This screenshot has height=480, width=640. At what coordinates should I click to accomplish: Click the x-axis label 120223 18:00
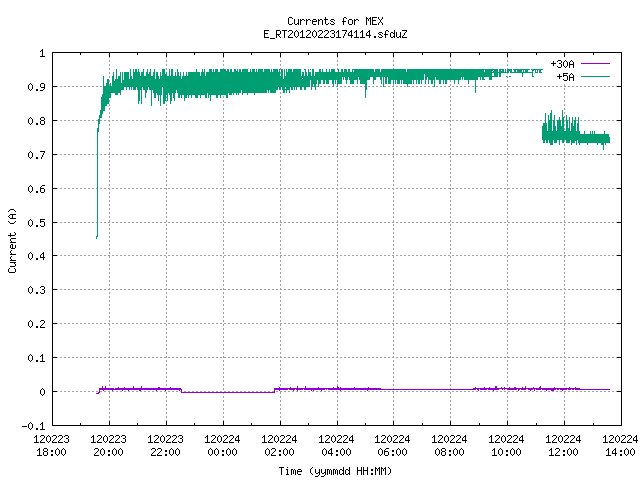click(51, 446)
